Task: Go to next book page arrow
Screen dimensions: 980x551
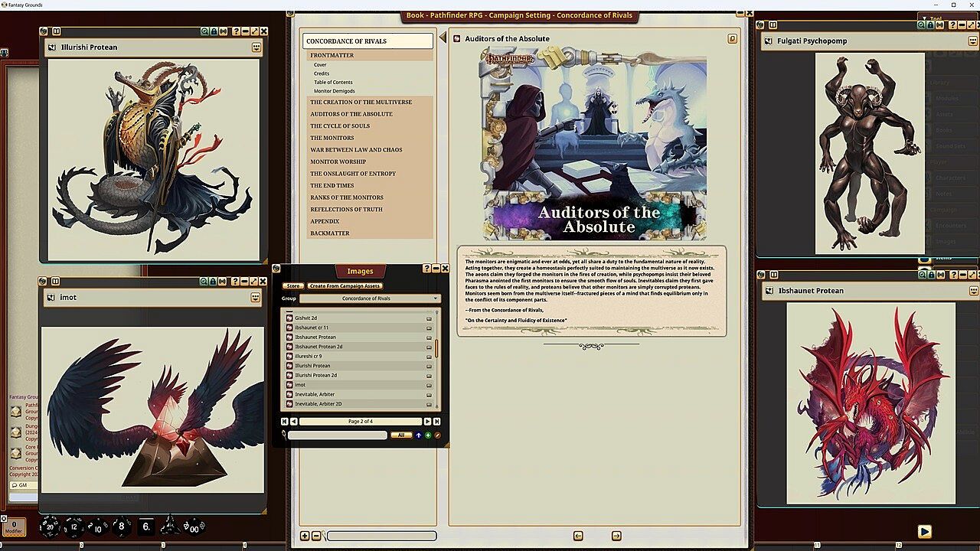Action: click(x=616, y=536)
